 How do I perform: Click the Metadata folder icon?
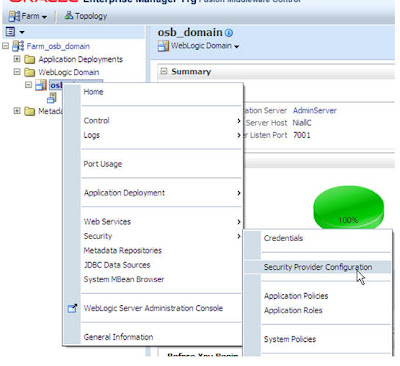pos(30,111)
